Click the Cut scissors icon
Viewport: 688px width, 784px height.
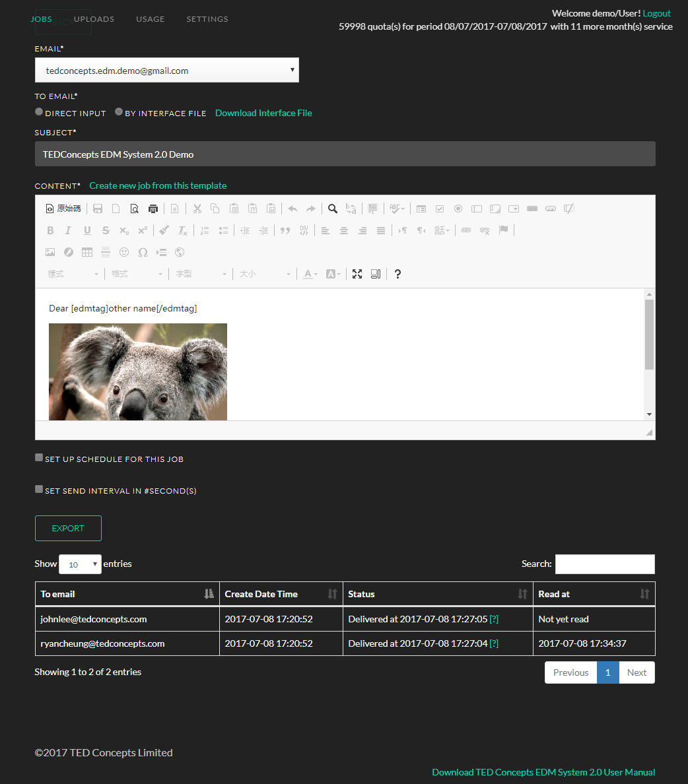pos(197,209)
